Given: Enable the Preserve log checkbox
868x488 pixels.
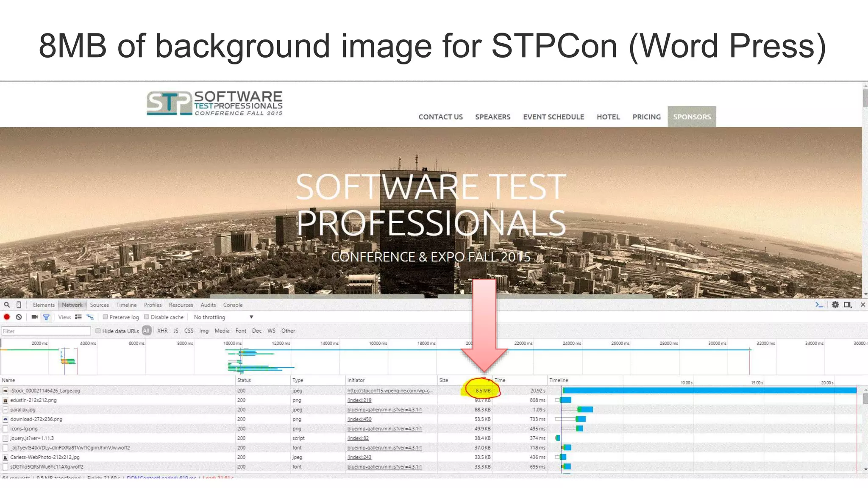Looking at the screenshot, I should click(105, 317).
